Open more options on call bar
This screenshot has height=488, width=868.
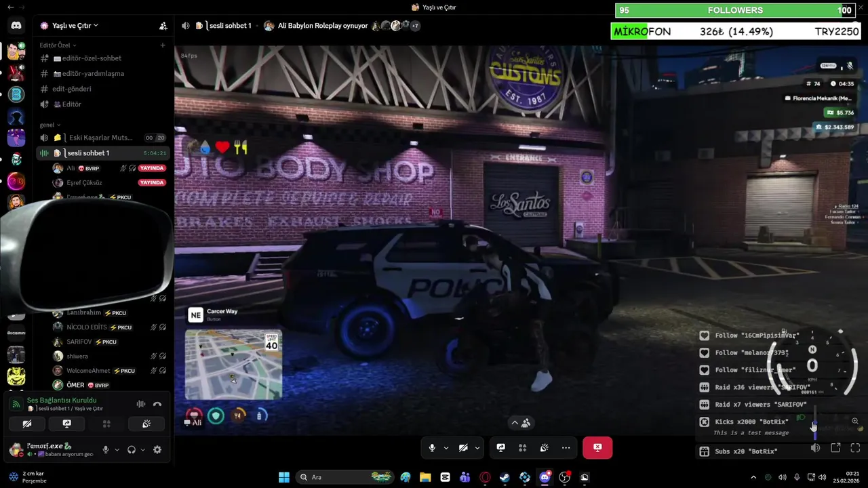click(x=566, y=447)
